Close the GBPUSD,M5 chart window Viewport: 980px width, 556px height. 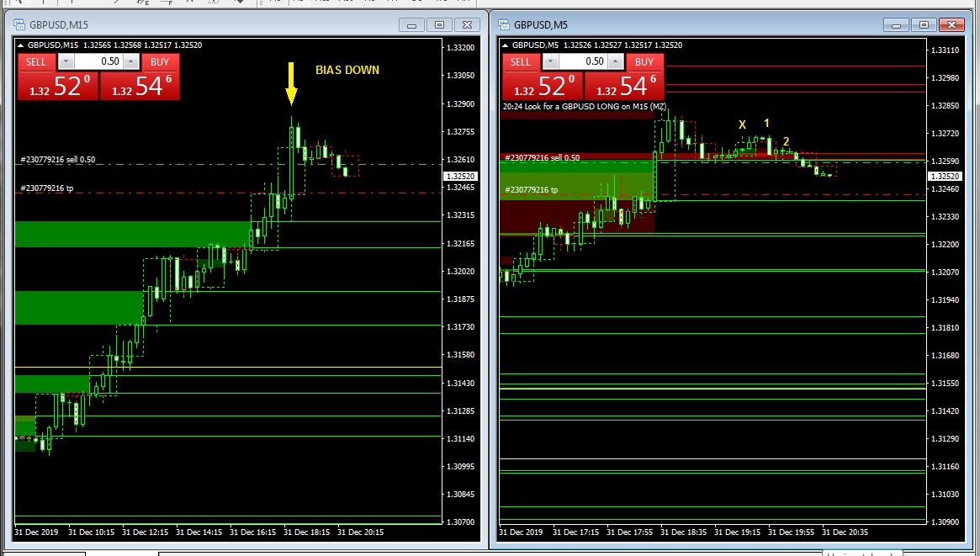[952, 25]
